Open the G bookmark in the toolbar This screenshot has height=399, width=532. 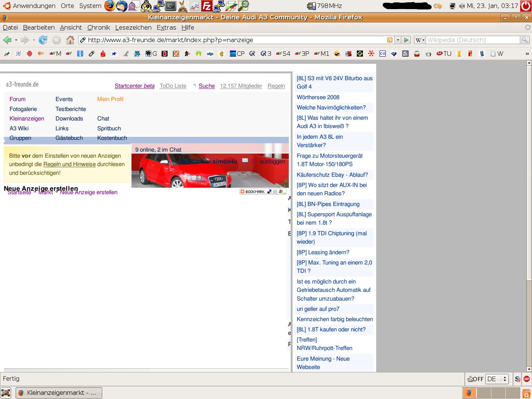coord(151,54)
